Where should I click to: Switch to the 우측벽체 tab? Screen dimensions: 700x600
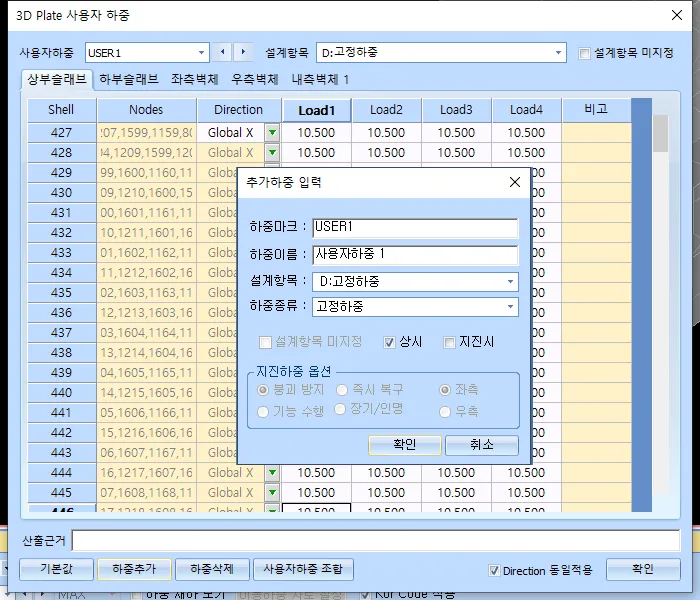tap(255, 79)
